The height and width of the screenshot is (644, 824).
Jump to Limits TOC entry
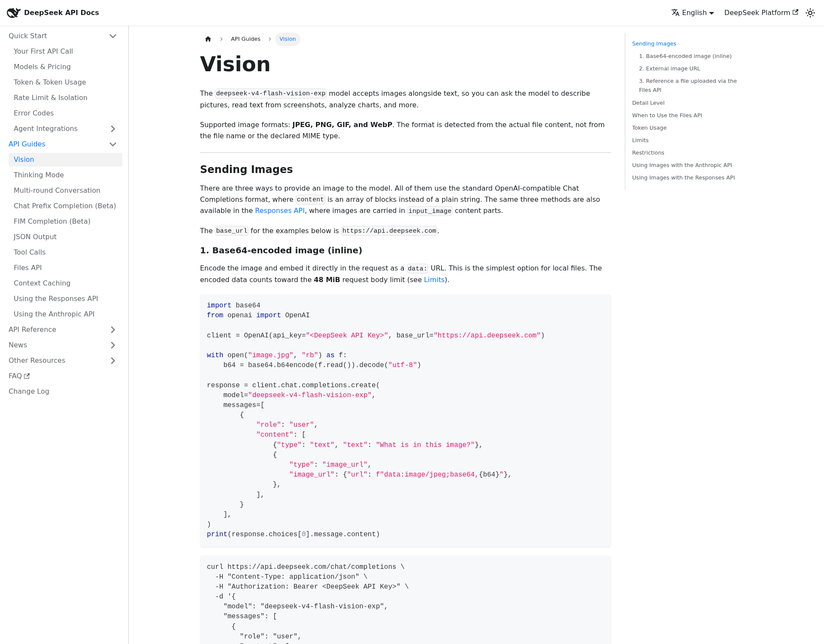(x=640, y=140)
